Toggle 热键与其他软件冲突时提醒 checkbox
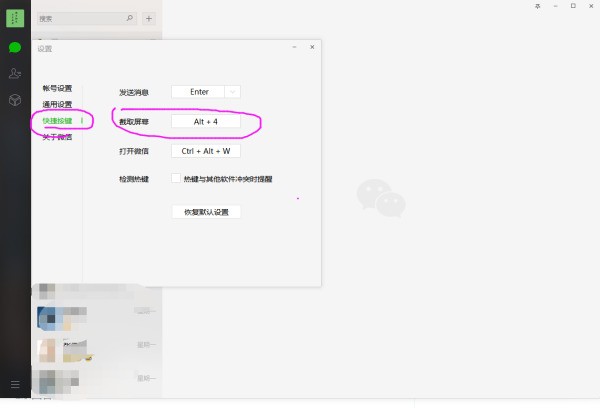 point(176,178)
